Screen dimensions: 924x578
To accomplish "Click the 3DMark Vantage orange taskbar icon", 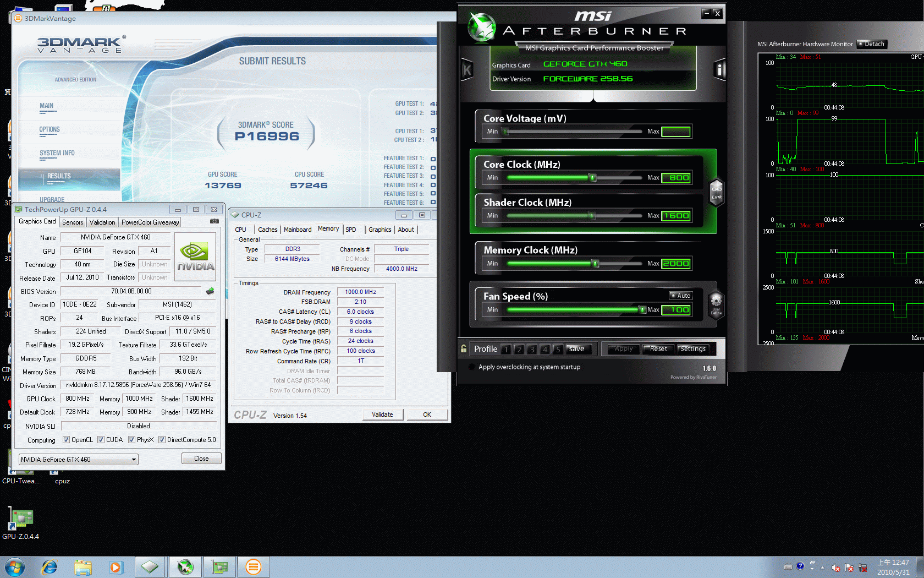I will coord(254,567).
